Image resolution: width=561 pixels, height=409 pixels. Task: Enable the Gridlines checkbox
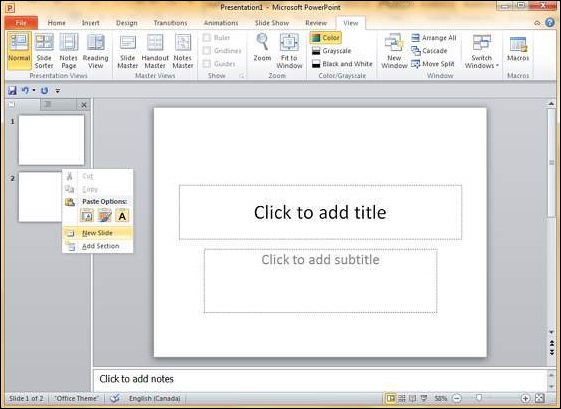point(206,50)
